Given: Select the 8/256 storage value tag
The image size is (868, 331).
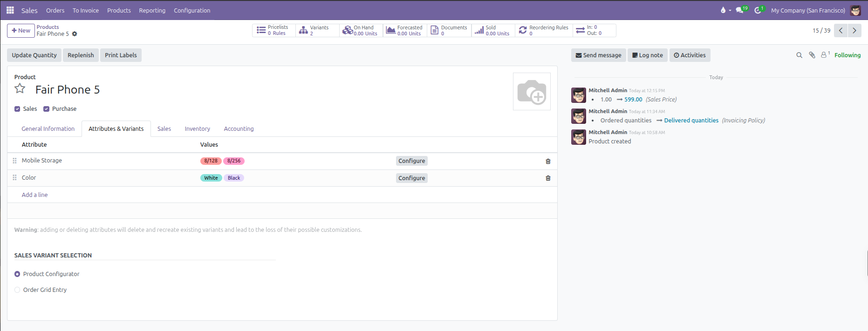Looking at the screenshot, I should click(x=234, y=161).
